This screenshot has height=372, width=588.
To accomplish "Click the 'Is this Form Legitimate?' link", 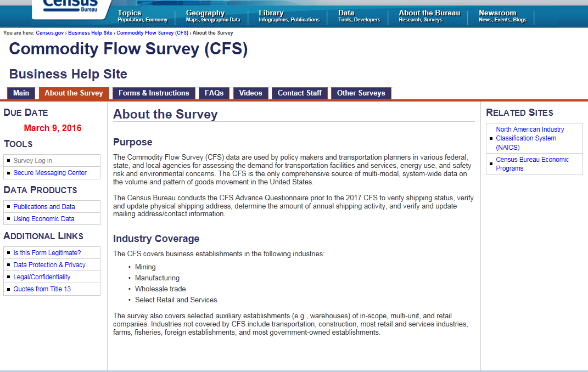I will pos(47,253).
